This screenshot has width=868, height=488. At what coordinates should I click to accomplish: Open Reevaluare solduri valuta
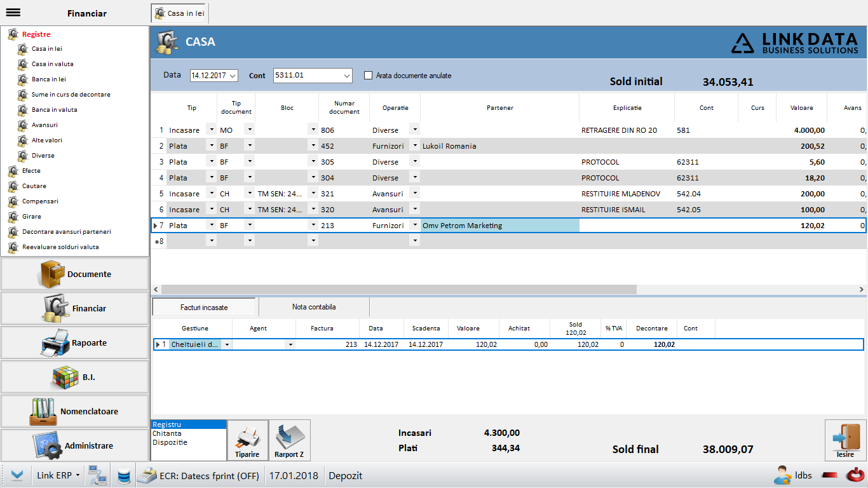click(x=60, y=247)
